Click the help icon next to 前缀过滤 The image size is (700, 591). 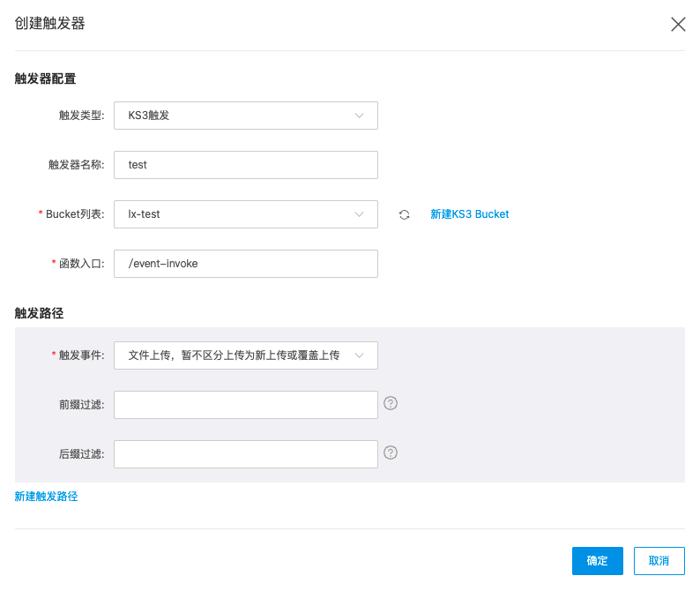click(391, 403)
